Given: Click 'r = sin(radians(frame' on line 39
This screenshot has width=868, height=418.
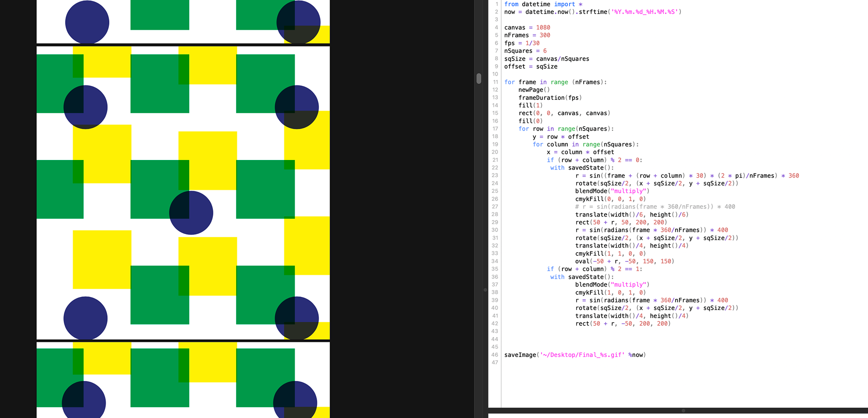Looking at the screenshot, I should 651,301.
